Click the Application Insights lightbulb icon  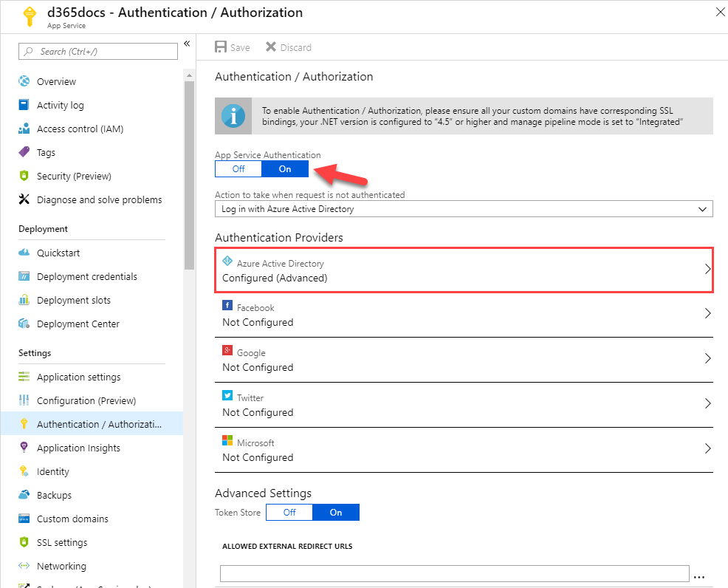pyautogui.click(x=24, y=448)
